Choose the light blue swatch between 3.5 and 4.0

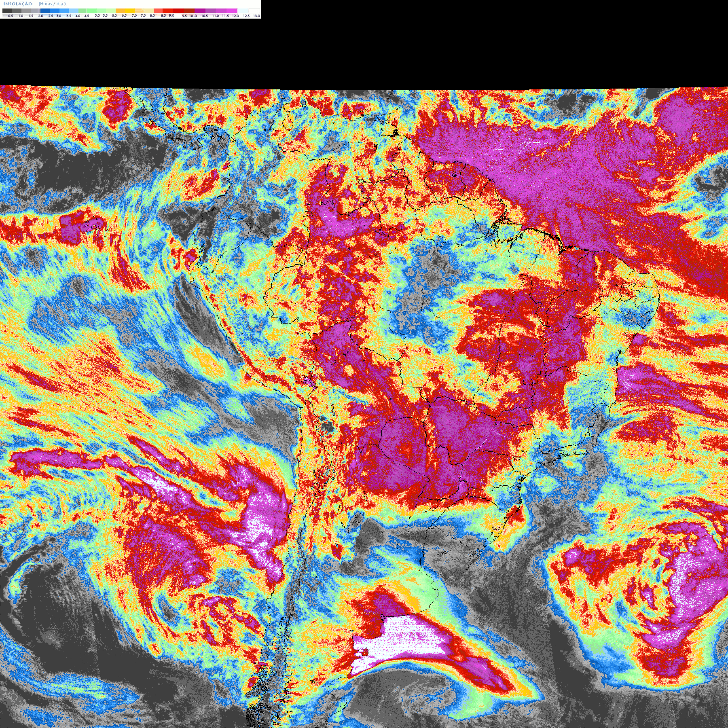click(x=74, y=11)
